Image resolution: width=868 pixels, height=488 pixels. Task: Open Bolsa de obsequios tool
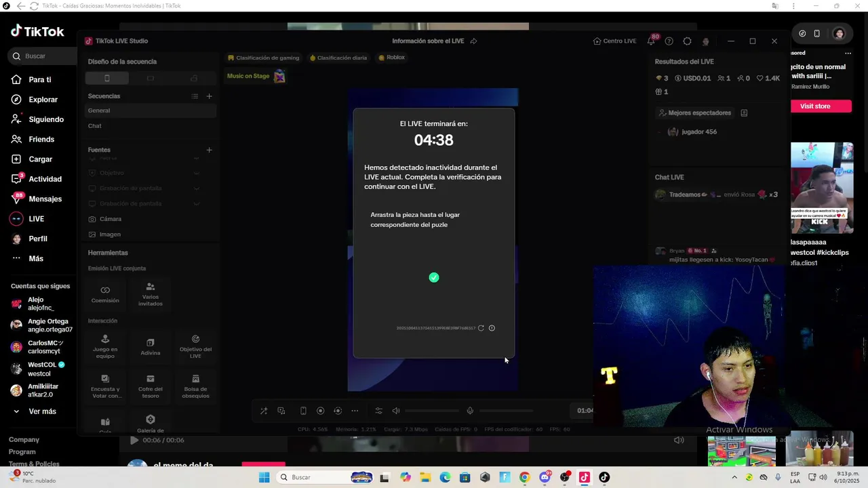(195, 386)
